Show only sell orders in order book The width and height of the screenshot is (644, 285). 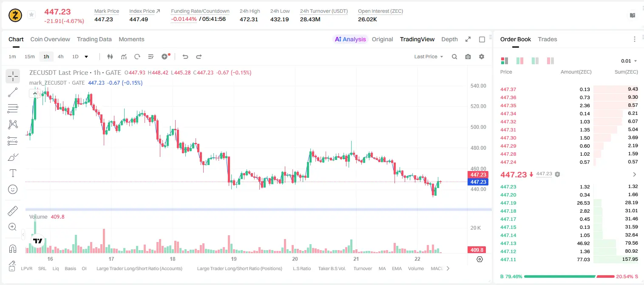point(550,61)
